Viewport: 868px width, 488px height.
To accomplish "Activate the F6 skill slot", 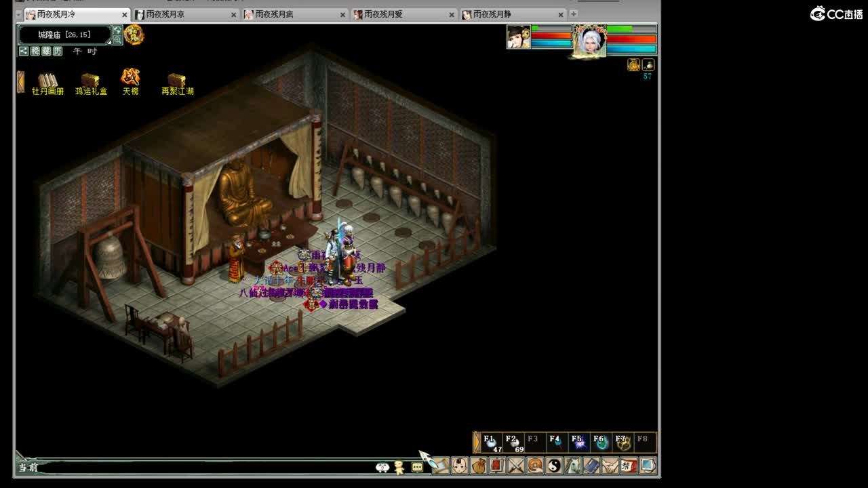I will (600, 443).
